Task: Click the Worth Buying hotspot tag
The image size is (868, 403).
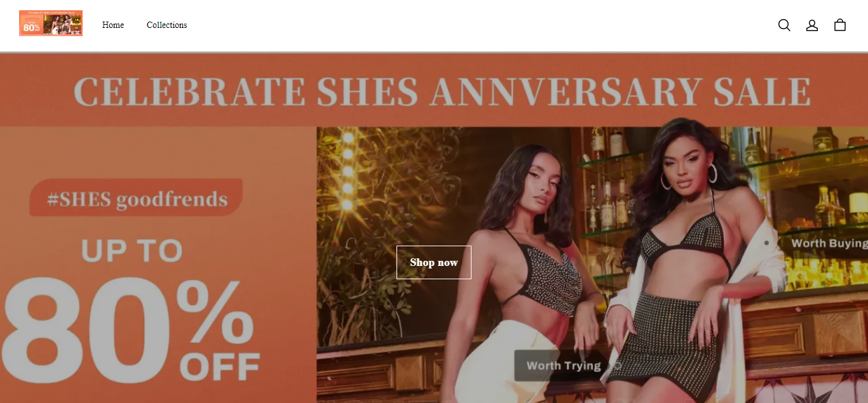Action: 828,243
